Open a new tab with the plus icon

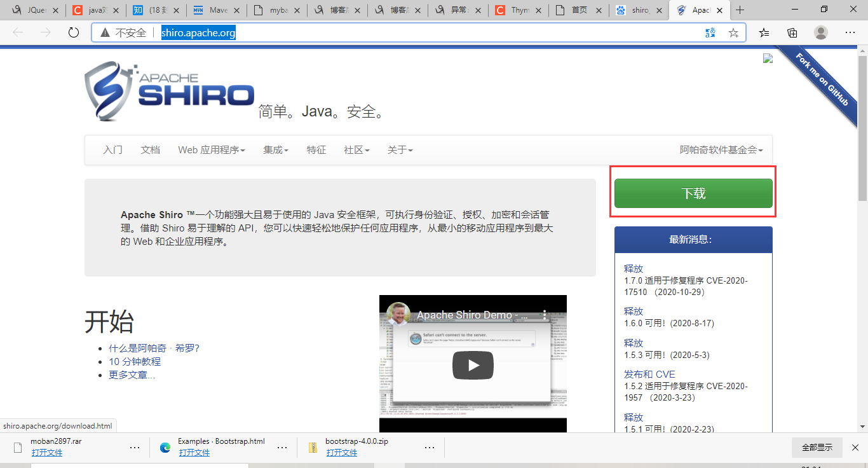click(x=740, y=10)
